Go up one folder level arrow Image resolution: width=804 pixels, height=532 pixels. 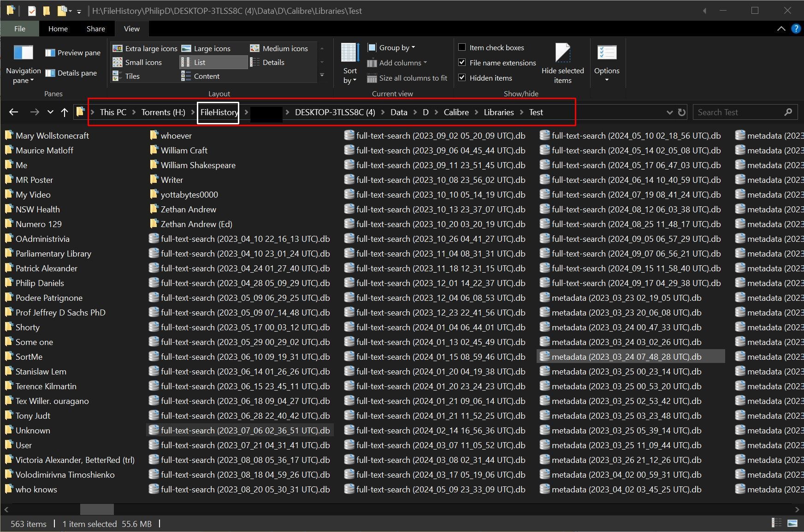[65, 112]
